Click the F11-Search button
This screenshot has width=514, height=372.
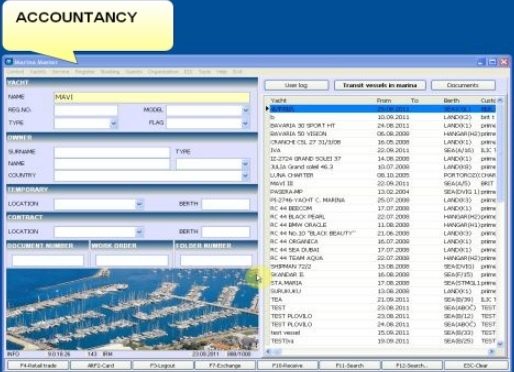[349, 365]
